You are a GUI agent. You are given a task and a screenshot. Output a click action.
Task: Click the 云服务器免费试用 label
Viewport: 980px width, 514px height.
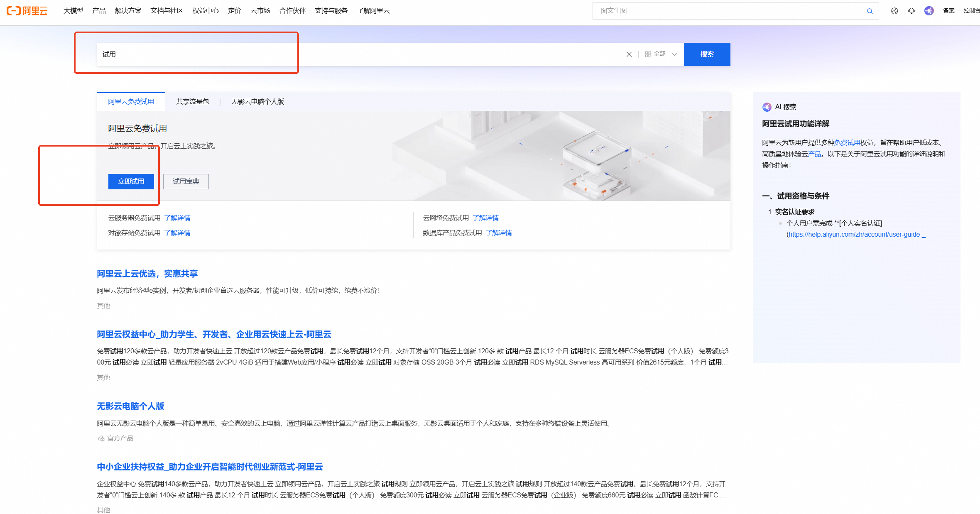pyautogui.click(x=134, y=218)
